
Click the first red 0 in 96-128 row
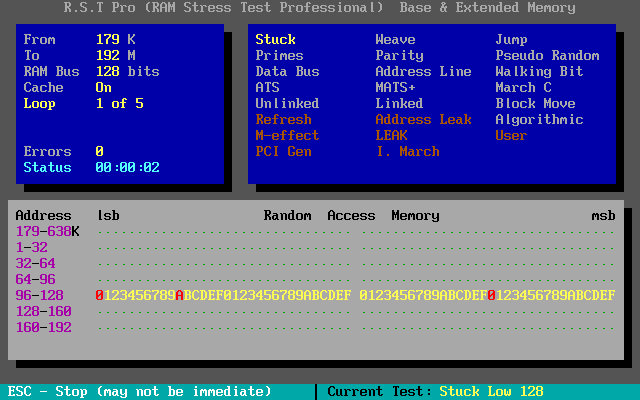tap(99, 295)
